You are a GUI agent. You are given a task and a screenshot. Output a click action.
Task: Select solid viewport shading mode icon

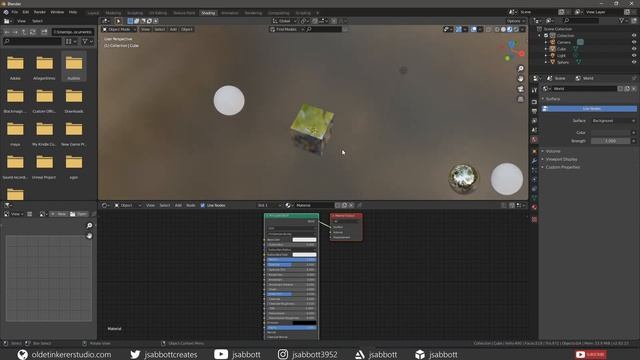(x=503, y=29)
